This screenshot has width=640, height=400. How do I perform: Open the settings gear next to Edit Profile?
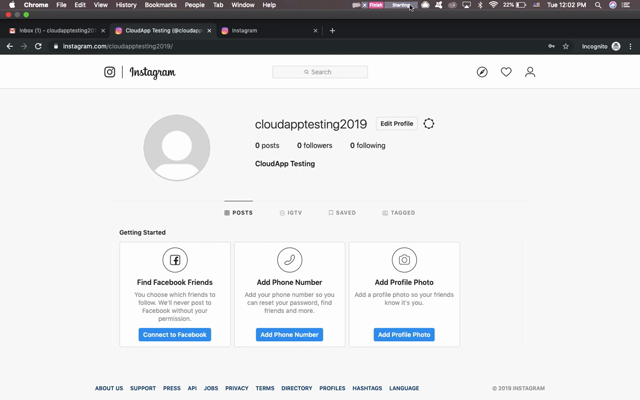[x=429, y=124]
